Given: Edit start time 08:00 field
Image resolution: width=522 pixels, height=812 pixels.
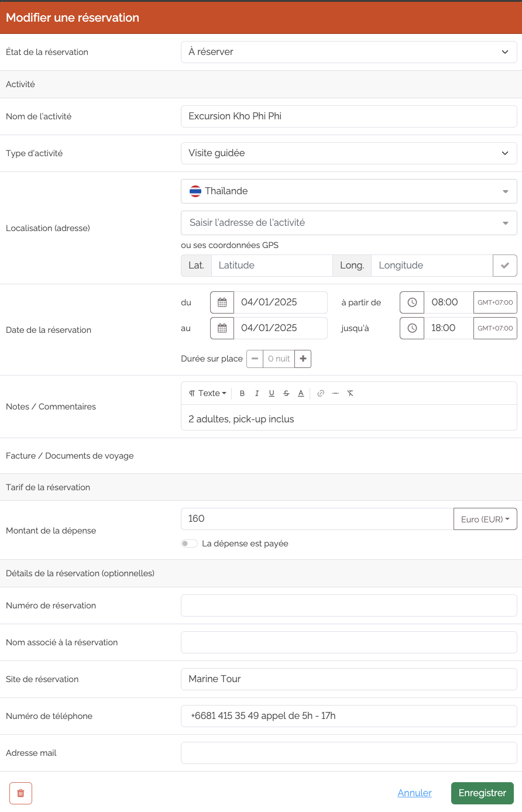Looking at the screenshot, I should 449,302.
